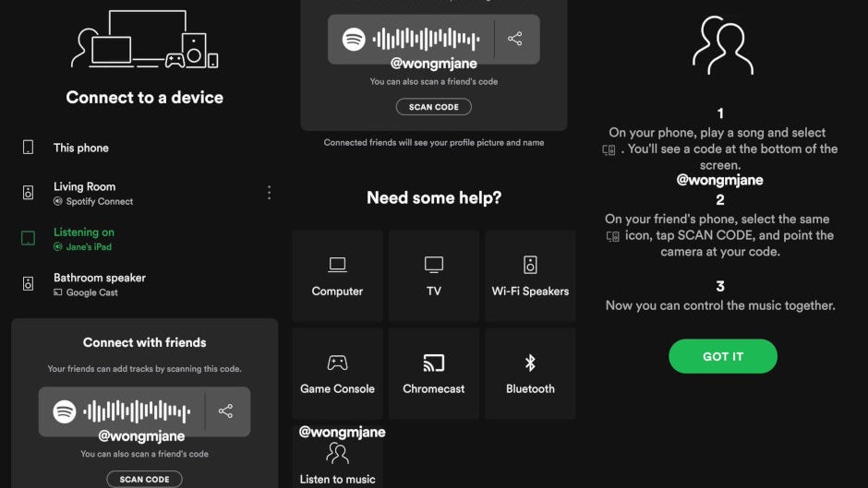The width and height of the screenshot is (868, 488).
Task: Click Google Cast label under Bathroom speaker
Action: [x=92, y=292]
